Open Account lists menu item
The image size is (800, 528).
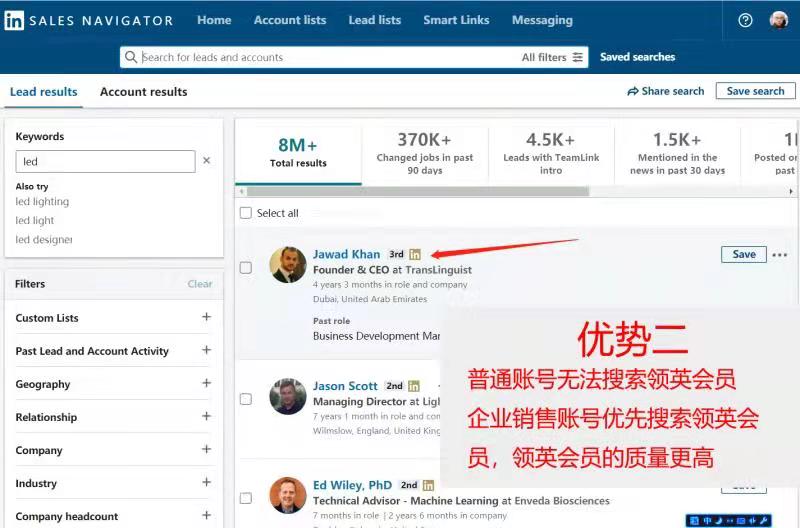tap(290, 20)
